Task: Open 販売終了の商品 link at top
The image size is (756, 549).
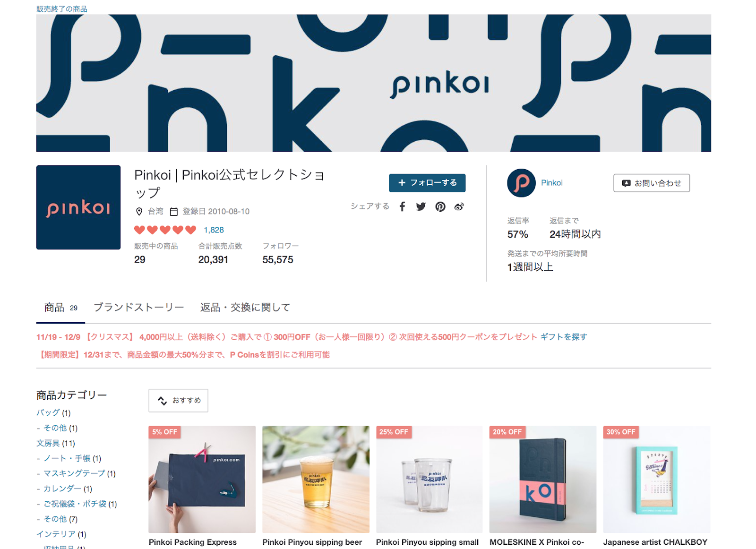Action: (x=62, y=9)
